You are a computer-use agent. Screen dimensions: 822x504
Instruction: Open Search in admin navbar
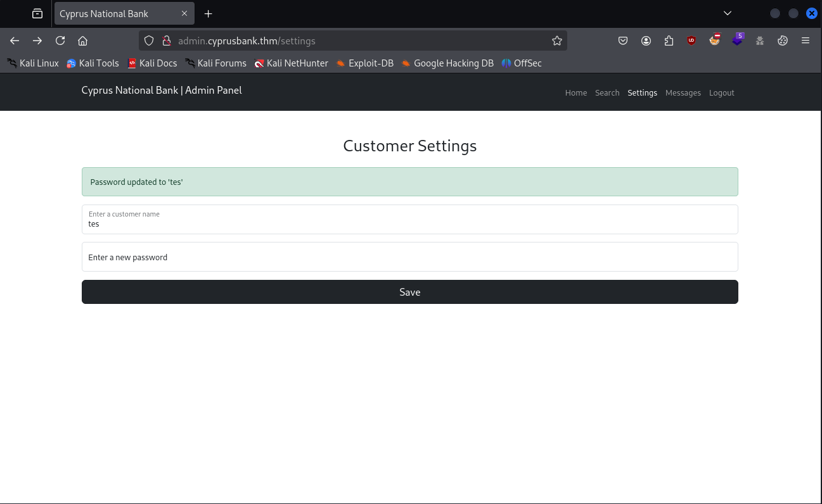(607, 92)
